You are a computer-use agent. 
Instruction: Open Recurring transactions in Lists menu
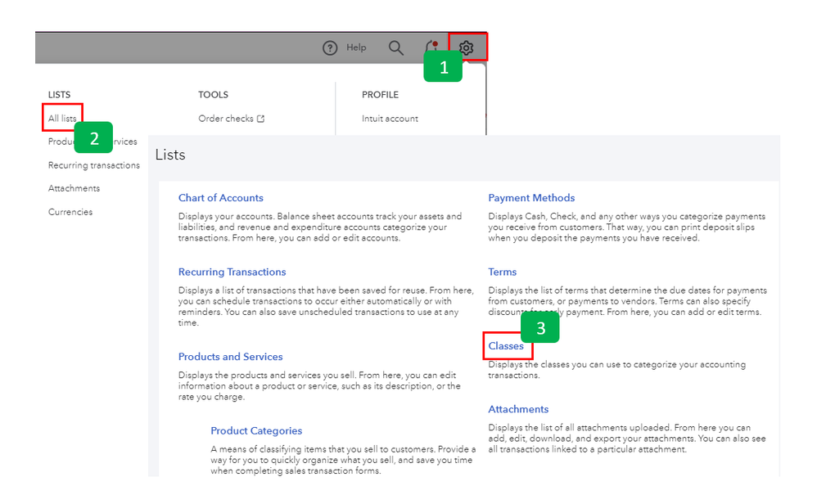tap(93, 165)
